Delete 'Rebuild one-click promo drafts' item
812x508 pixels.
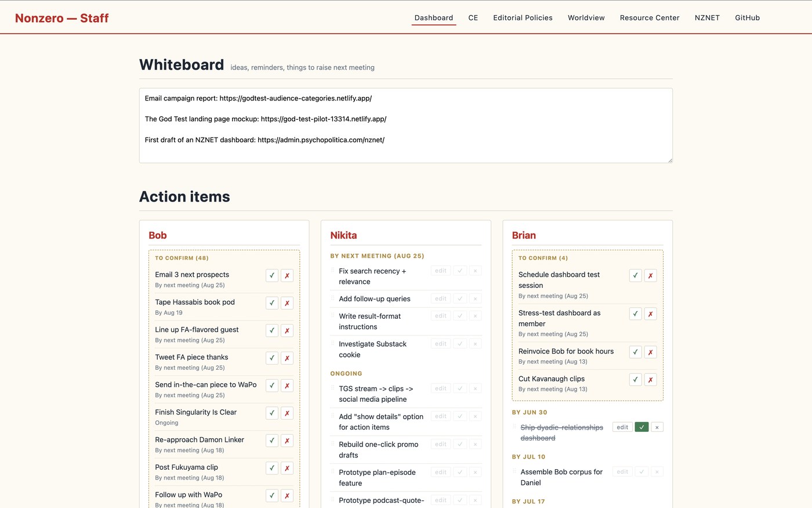coord(475,444)
